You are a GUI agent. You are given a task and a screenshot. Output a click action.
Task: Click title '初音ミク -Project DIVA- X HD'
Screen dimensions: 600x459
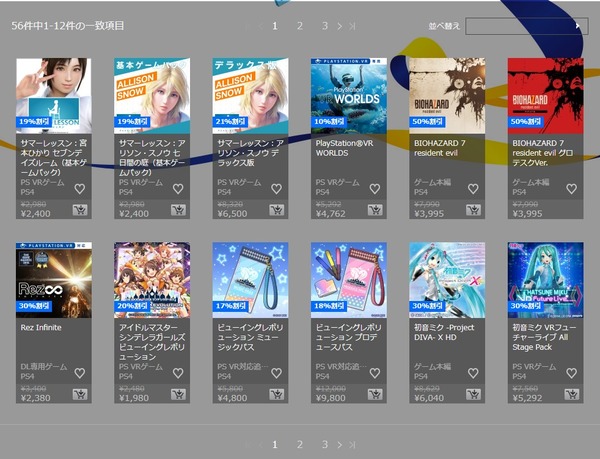[444, 332]
